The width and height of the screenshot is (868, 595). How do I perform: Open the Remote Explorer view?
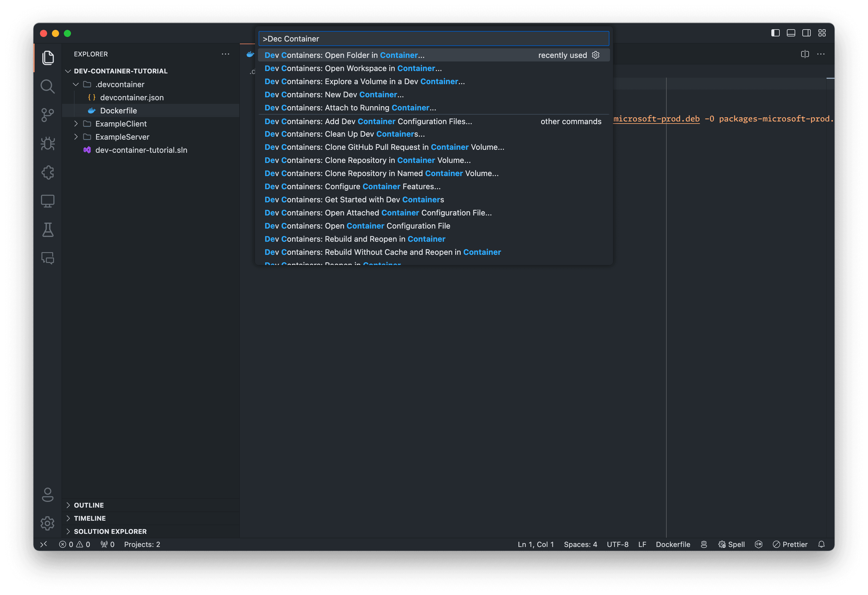pos(47,201)
